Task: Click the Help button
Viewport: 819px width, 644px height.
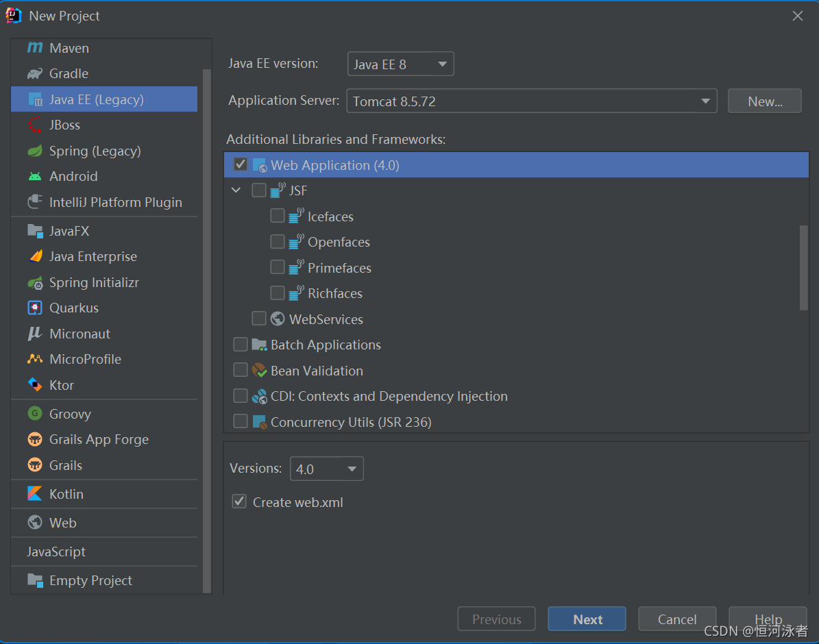Action: point(768,619)
